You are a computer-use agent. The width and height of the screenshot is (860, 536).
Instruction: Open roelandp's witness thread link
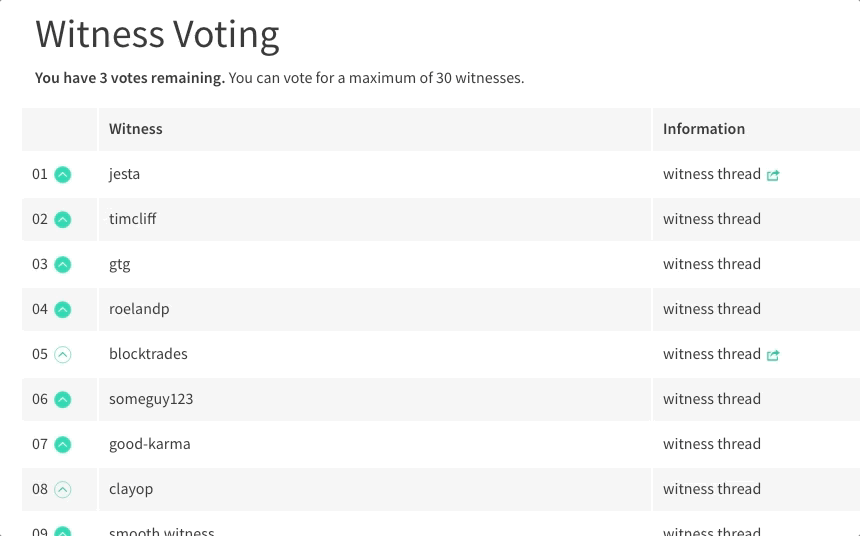pos(711,309)
